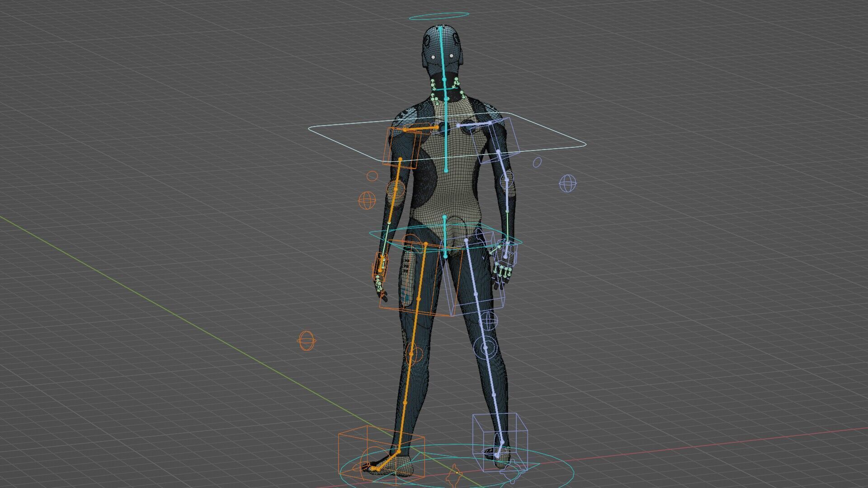The width and height of the screenshot is (868, 488).
Task: Select the green forearm bone on the lavender side
Action: 507,228
